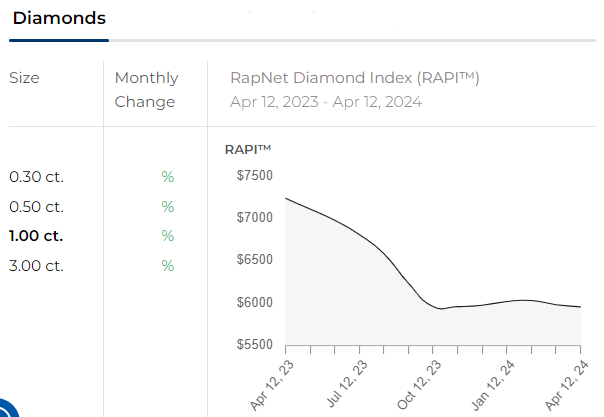
Task: Click the percent change for 3.00 ct.
Action: tap(168, 266)
